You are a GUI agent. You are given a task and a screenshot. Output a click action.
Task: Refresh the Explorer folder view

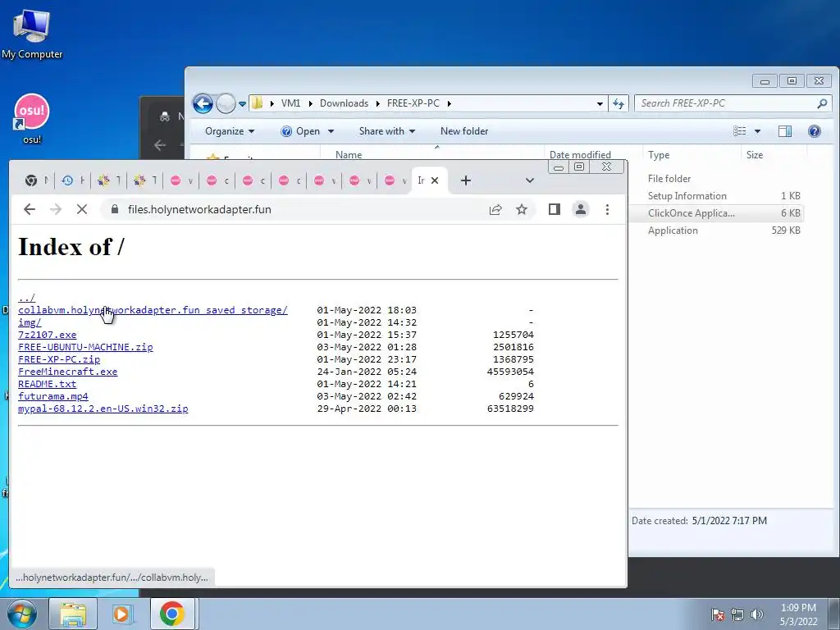(619, 104)
